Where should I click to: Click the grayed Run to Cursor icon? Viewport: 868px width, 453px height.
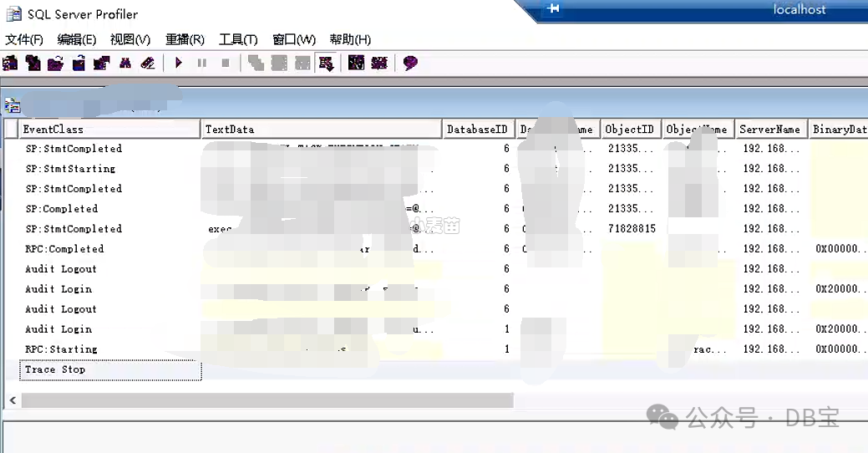coord(279,64)
